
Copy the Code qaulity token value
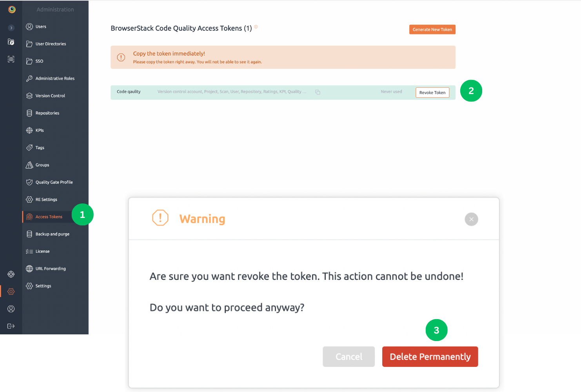click(318, 92)
